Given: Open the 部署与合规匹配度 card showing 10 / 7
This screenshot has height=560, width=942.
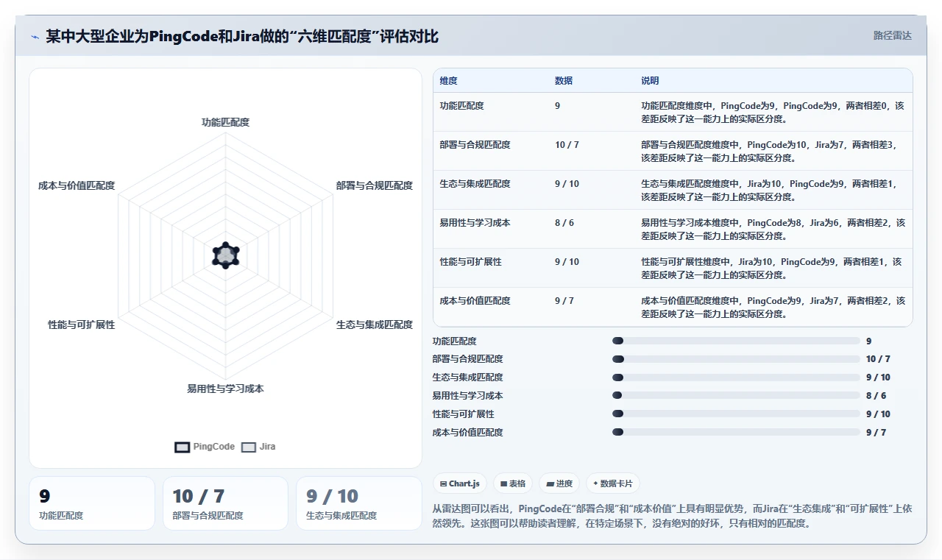Looking at the screenshot, I should [225, 503].
